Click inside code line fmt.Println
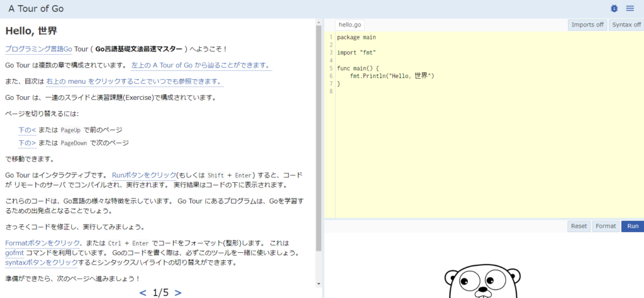This screenshot has height=298, width=644. tap(392, 76)
